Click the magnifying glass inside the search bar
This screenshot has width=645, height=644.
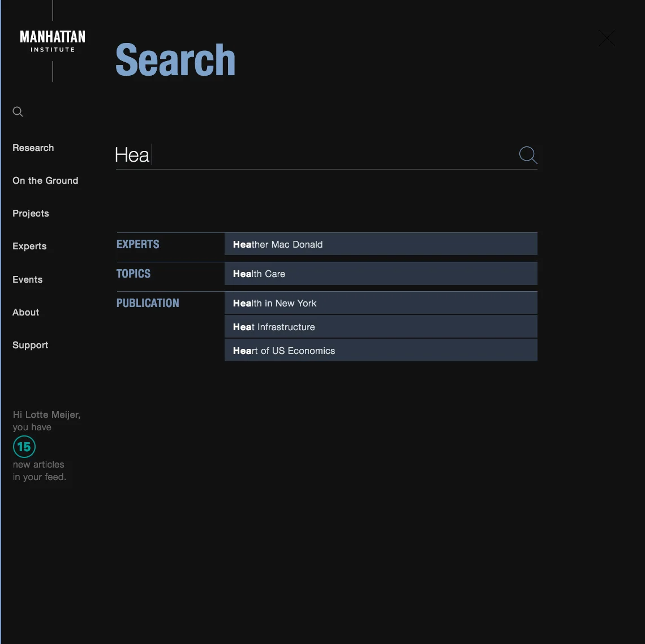(x=527, y=155)
